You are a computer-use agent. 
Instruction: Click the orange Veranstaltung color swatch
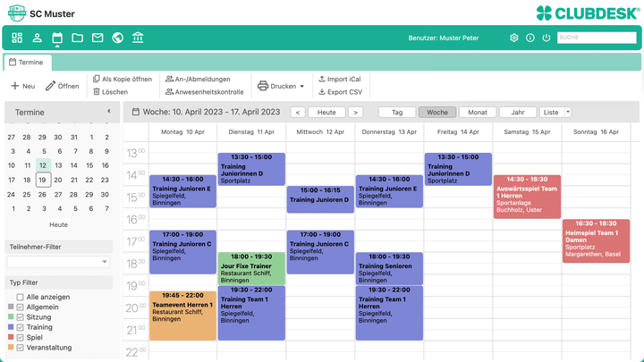[x=11, y=348]
